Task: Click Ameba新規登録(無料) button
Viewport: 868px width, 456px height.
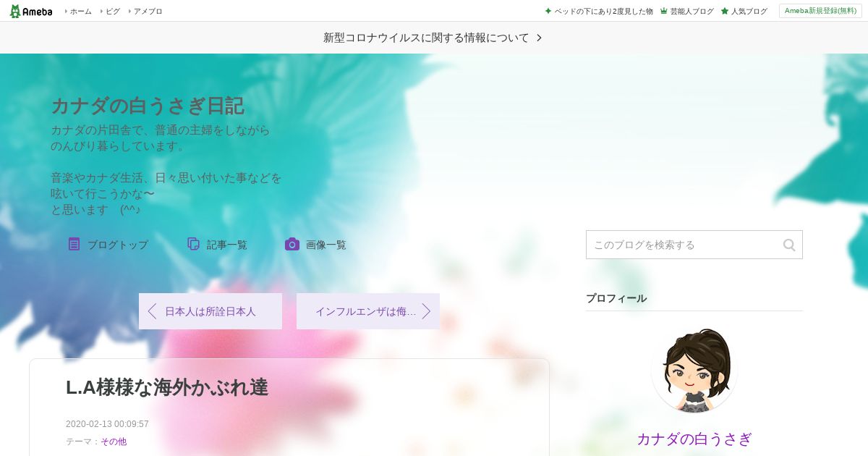Action: [820, 11]
